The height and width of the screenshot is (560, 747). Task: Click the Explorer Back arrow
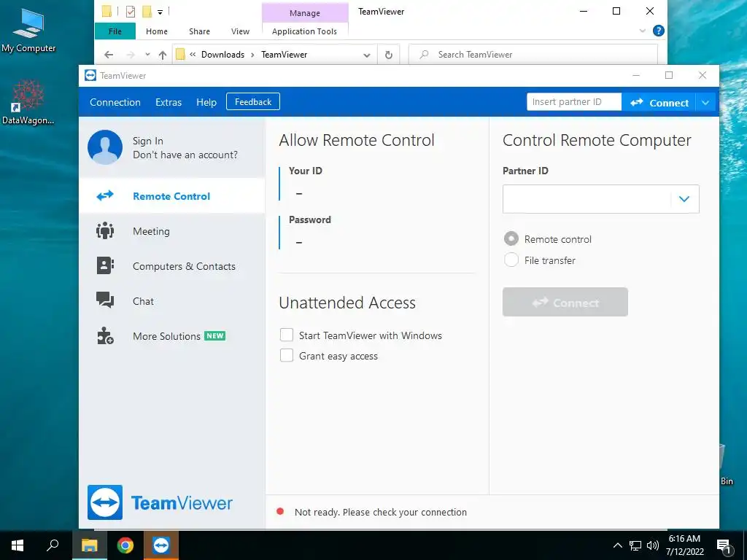(x=109, y=55)
